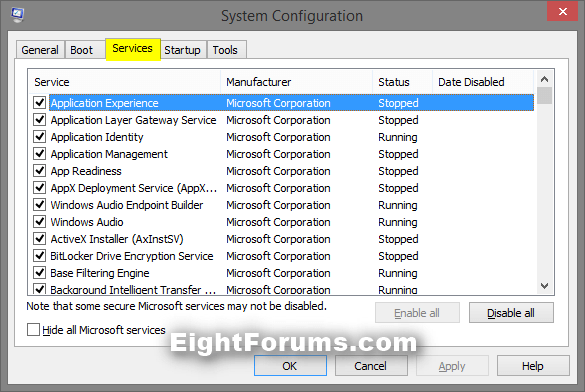
Task: Uncheck BitLocker Drive Encryption Service checkbox
Action: (40, 255)
